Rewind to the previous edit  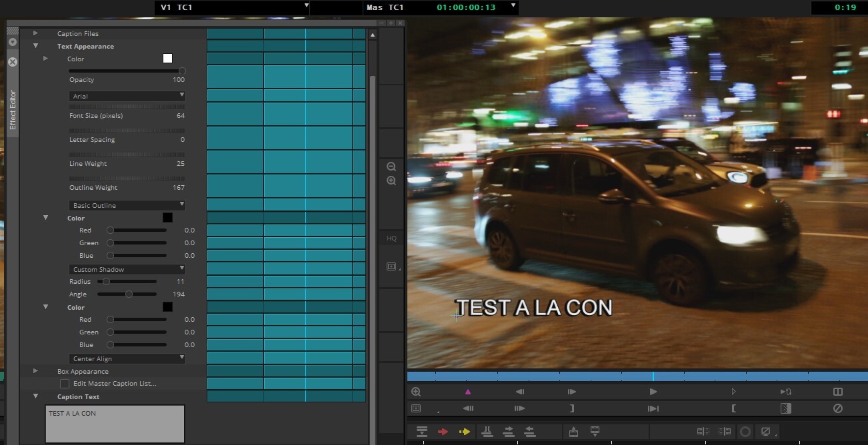(x=468, y=408)
